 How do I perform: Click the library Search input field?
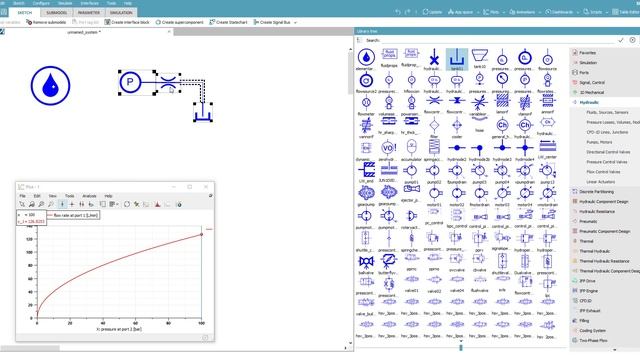pyautogui.click(x=498, y=40)
